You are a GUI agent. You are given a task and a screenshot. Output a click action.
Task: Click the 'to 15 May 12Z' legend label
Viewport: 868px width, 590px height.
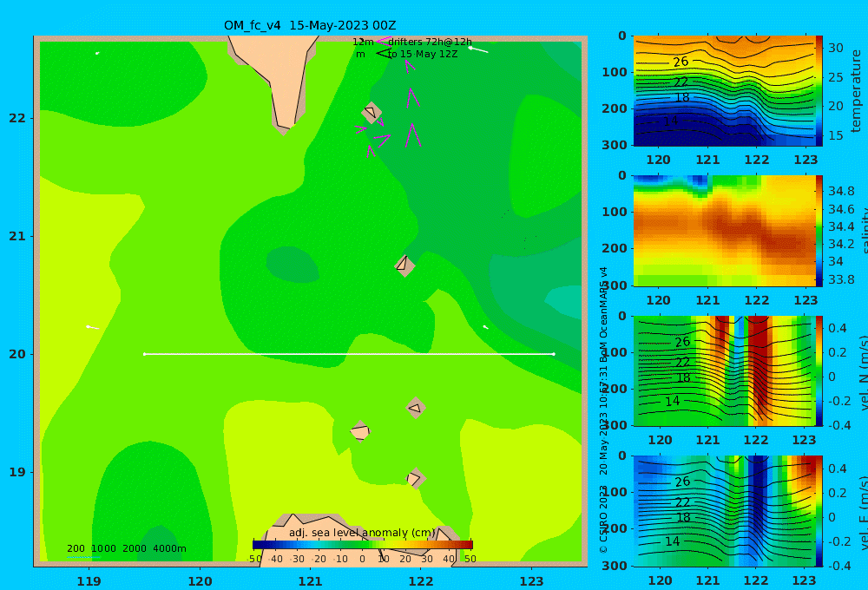click(x=423, y=55)
